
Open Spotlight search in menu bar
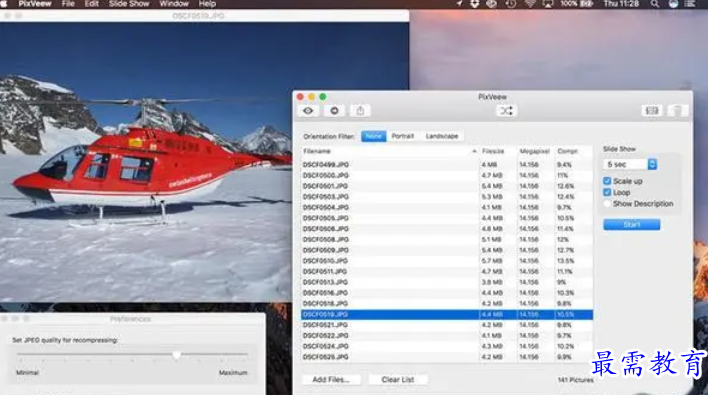pos(654,4)
